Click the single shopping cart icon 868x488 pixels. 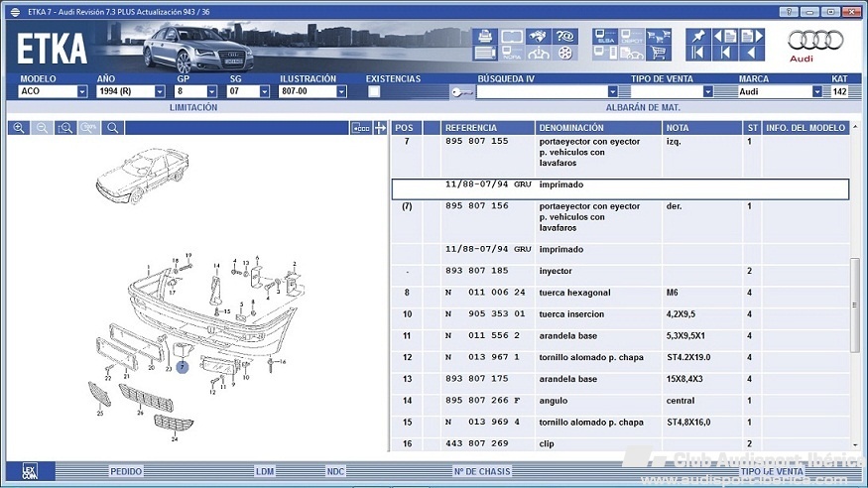point(659,54)
